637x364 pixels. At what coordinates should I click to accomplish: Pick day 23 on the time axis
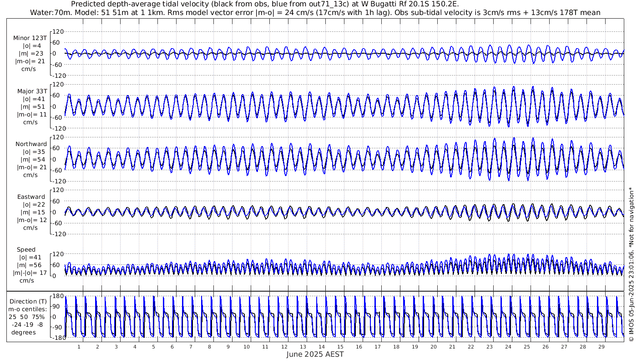coord(490,347)
